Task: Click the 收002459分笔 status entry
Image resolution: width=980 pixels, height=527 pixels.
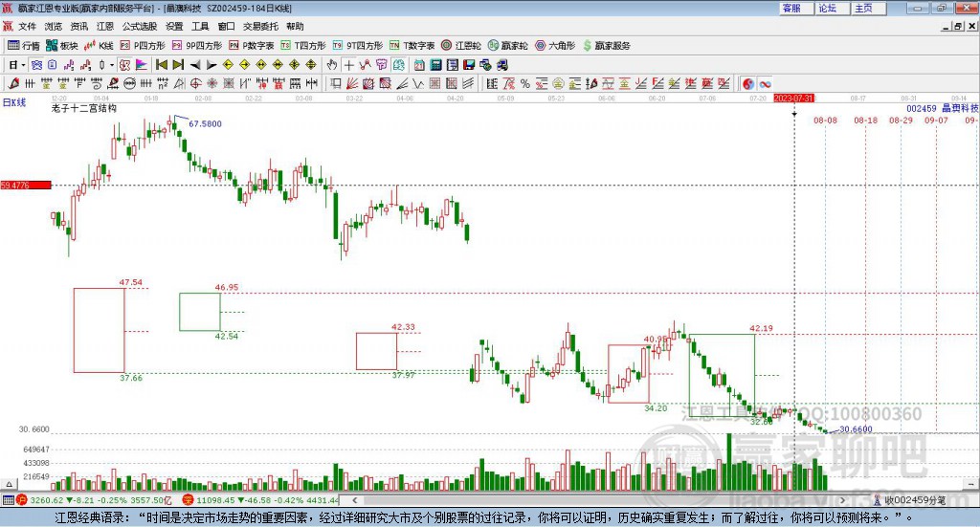Action: (x=910, y=499)
